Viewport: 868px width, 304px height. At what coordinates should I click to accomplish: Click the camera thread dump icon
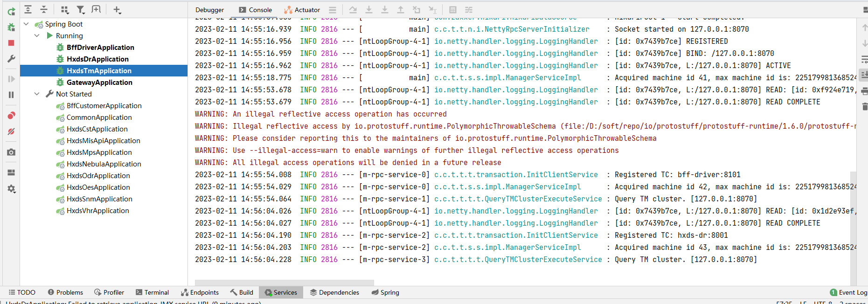tap(11, 152)
